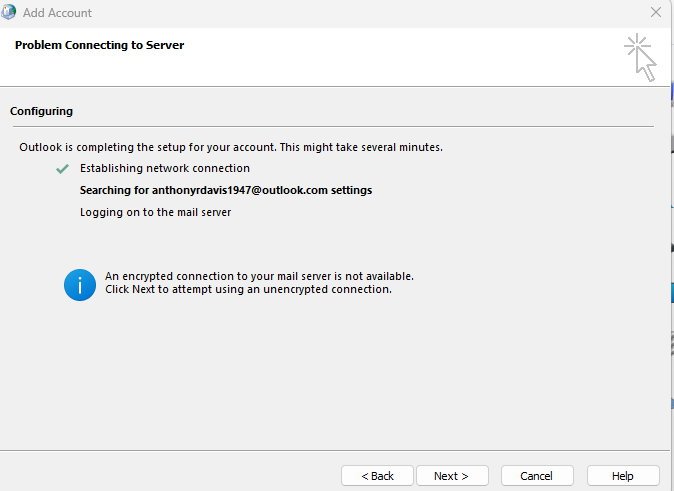Click the Next button
The height and width of the screenshot is (491, 674).
click(452, 476)
